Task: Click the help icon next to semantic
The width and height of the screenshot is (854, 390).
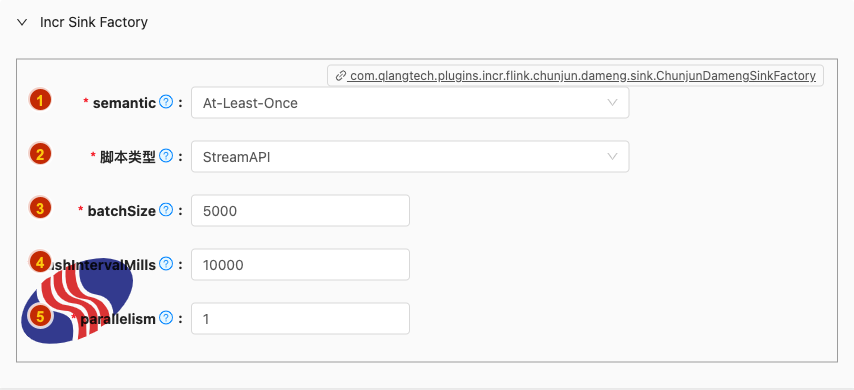Action: [166, 102]
